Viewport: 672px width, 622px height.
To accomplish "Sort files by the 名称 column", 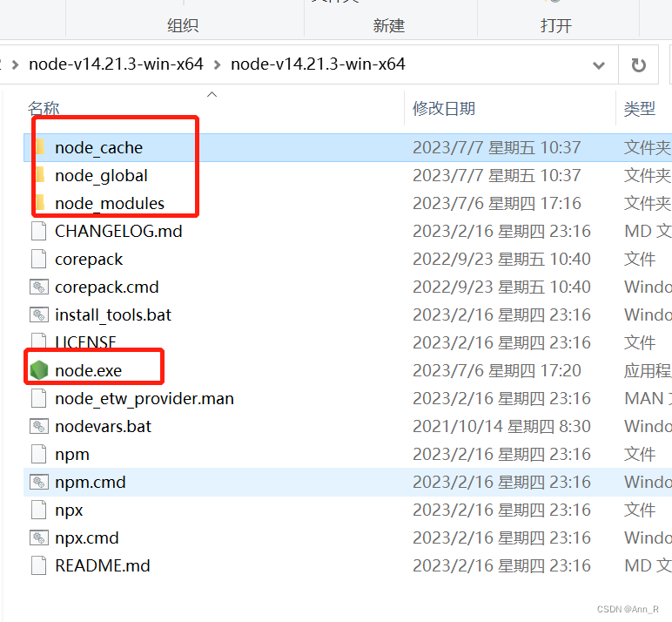I will [44, 109].
